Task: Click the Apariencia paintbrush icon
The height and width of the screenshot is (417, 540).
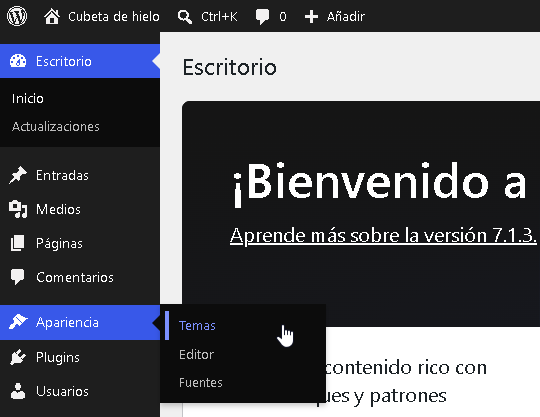Action: [18, 322]
